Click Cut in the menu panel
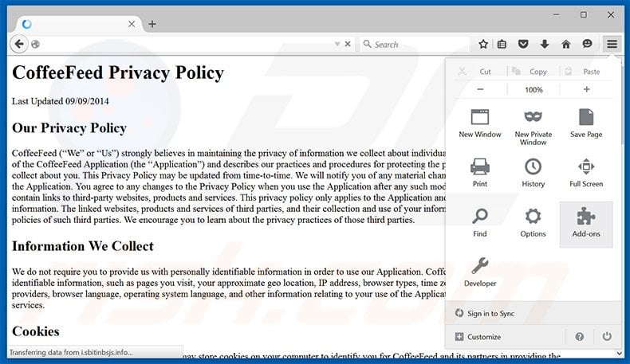This screenshot has height=364, width=630. pyautogui.click(x=481, y=72)
